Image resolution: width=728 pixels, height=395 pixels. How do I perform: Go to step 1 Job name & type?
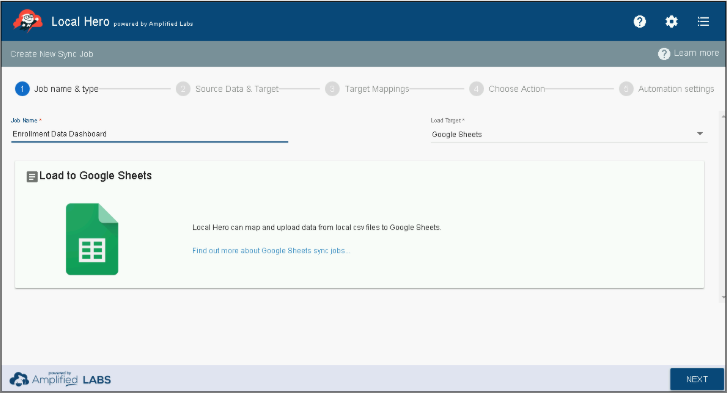pos(57,89)
